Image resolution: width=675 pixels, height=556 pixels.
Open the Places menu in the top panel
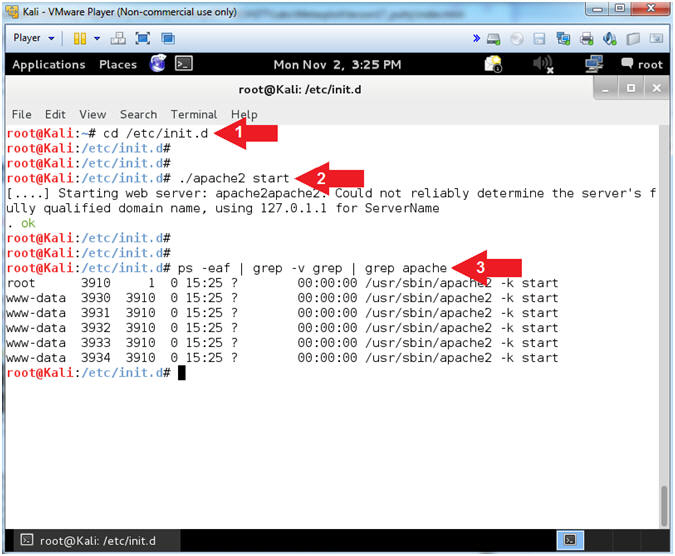click(x=118, y=65)
